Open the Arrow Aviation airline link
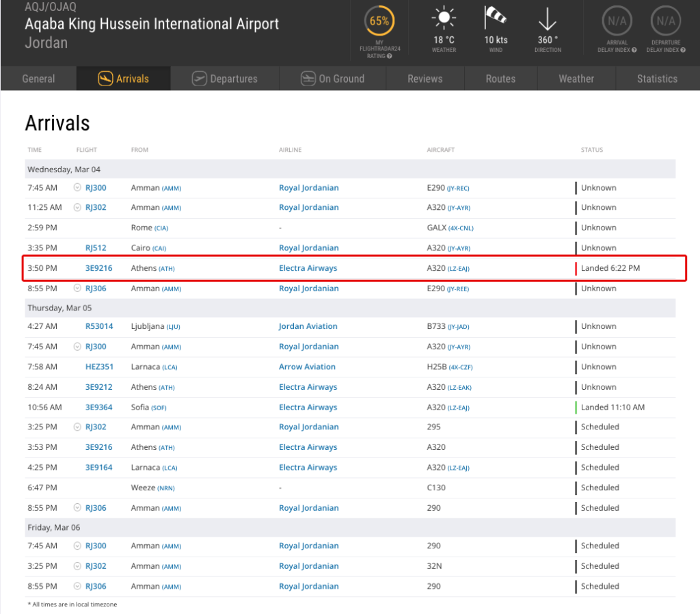Image resolution: width=700 pixels, height=614 pixels. [307, 366]
